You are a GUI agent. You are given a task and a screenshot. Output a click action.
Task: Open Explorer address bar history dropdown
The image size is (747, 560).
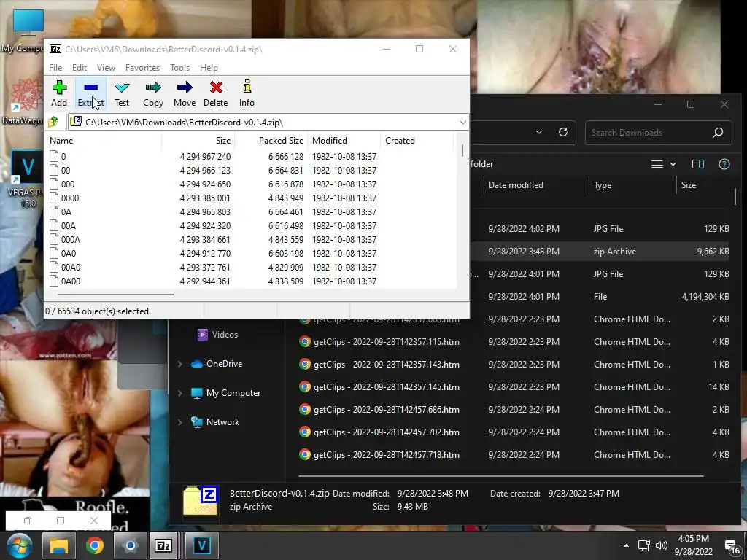539,133
